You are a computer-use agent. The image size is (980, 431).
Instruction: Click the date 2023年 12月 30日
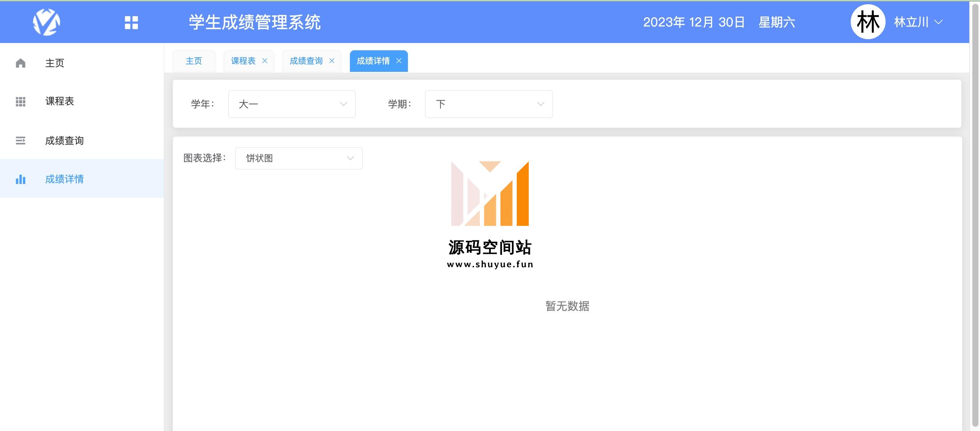[694, 22]
